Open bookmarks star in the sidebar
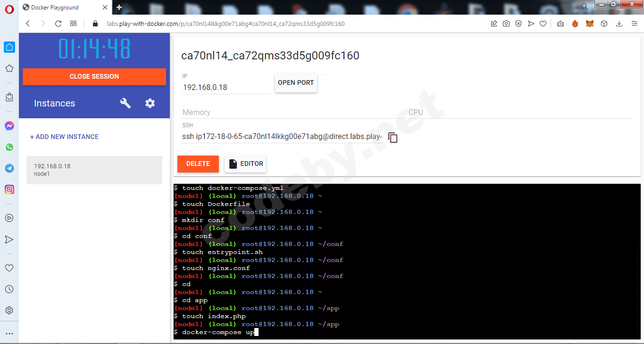The image size is (644, 344). 9,68
